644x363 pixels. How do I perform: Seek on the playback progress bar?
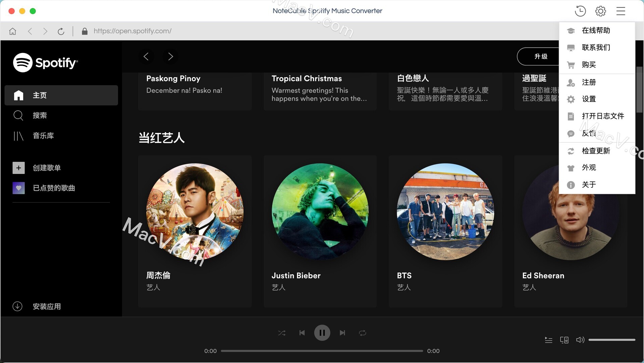click(322, 351)
